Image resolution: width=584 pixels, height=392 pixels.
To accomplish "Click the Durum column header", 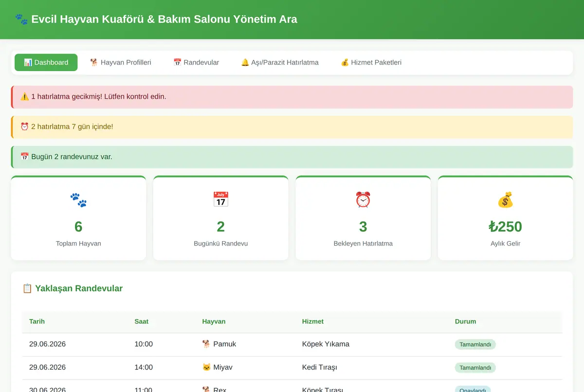I will (x=465, y=321).
